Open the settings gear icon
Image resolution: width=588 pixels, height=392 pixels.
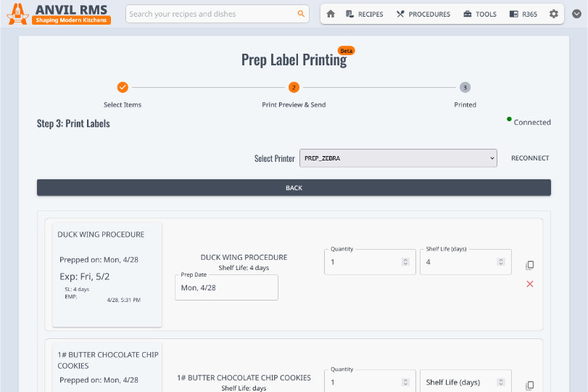(554, 14)
